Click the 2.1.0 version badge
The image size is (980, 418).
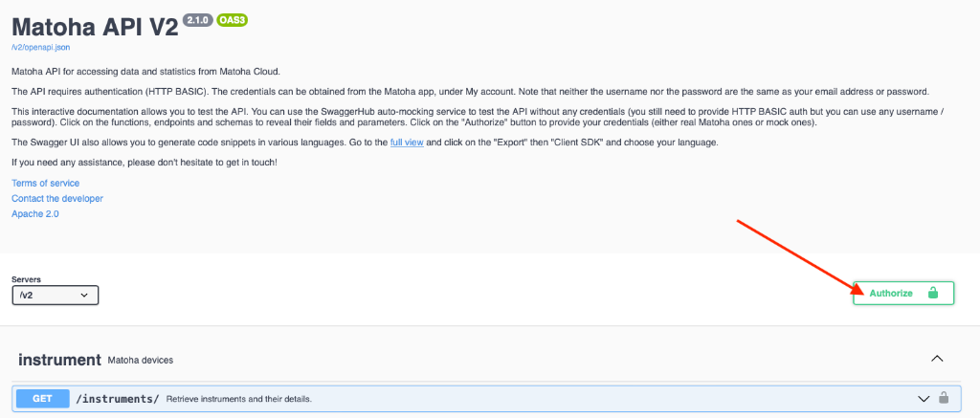(197, 20)
